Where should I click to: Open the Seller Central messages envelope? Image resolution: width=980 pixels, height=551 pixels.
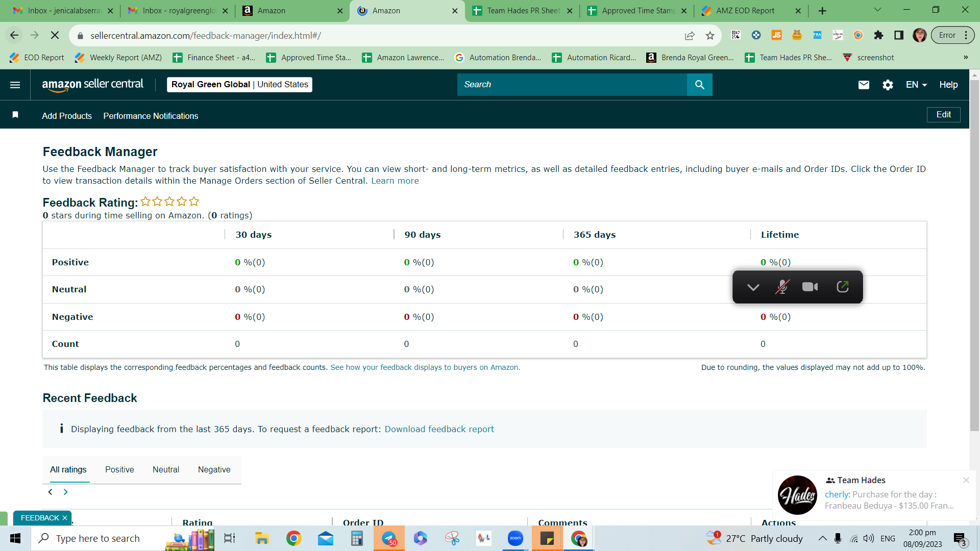[864, 85]
